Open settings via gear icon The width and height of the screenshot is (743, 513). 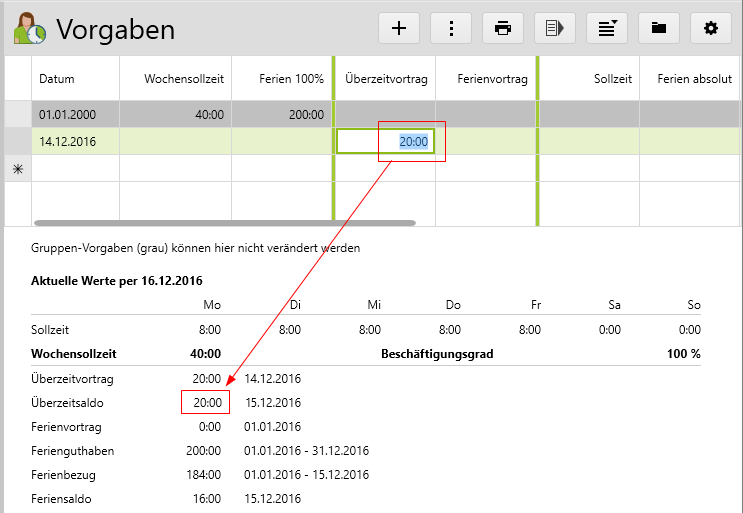[711, 28]
